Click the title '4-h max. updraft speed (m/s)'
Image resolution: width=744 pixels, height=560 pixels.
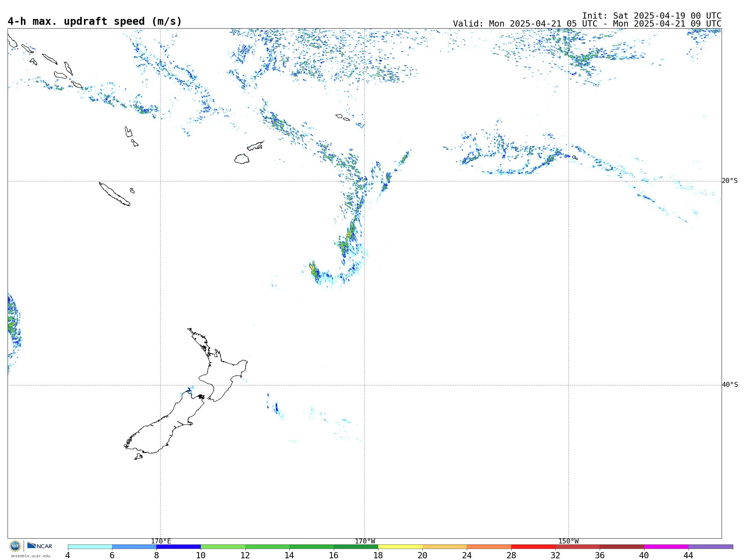point(95,21)
